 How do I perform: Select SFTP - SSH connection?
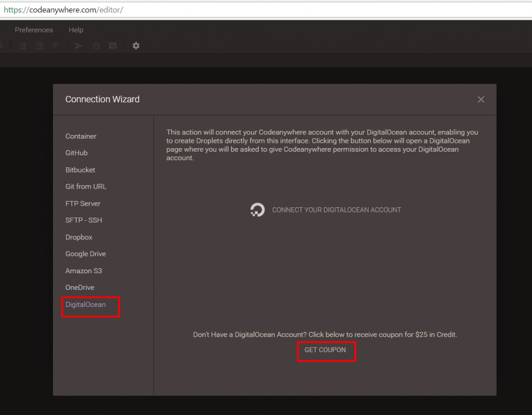(84, 220)
